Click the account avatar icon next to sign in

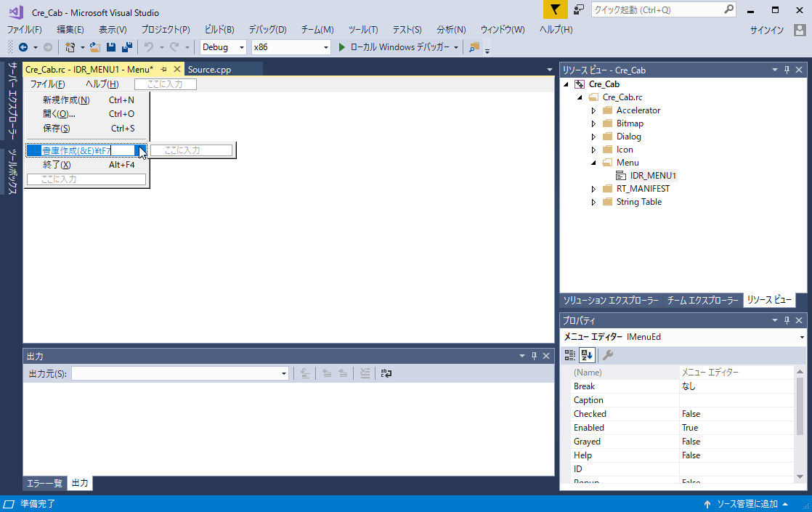coord(800,30)
